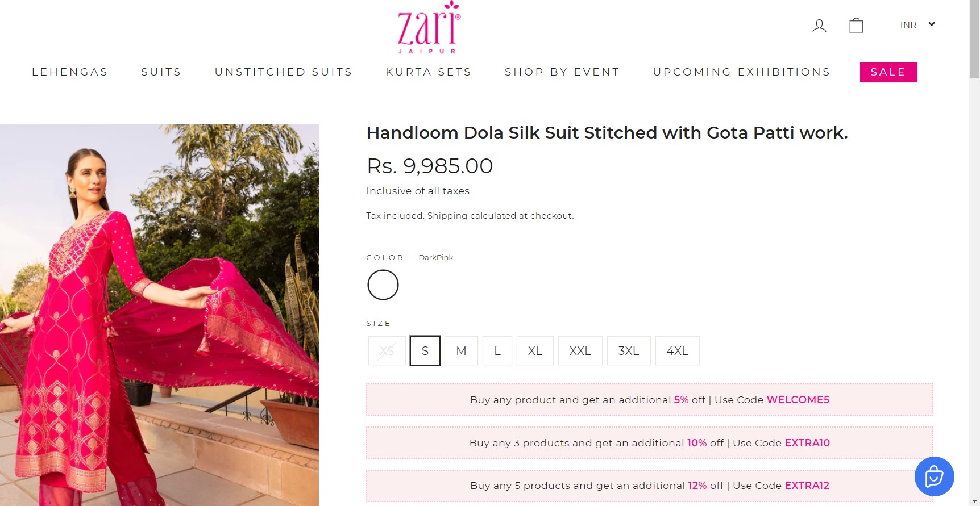980x506 pixels.
Task: Open the Lehengas menu
Action: coord(70,72)
